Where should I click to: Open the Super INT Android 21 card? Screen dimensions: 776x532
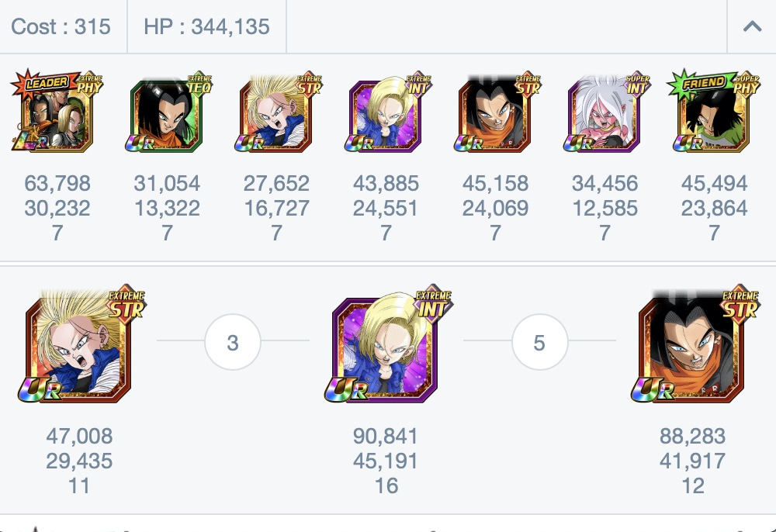(x=608, y=111)
